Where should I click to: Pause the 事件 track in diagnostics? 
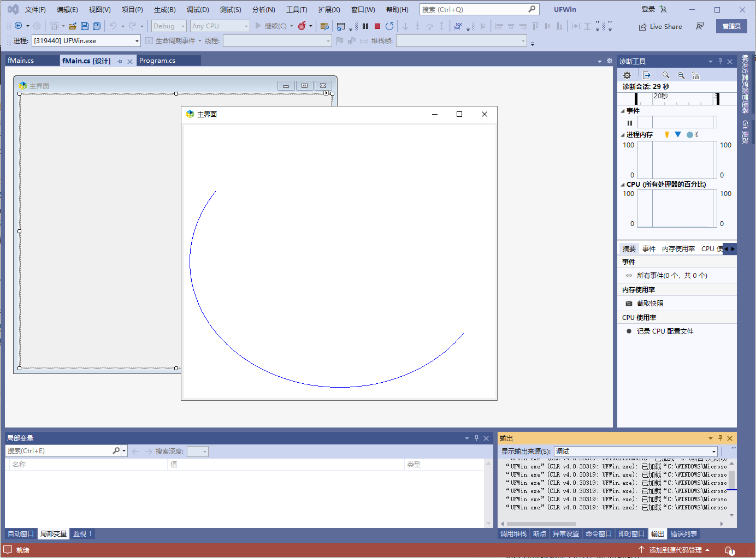[x=630, y=123]
